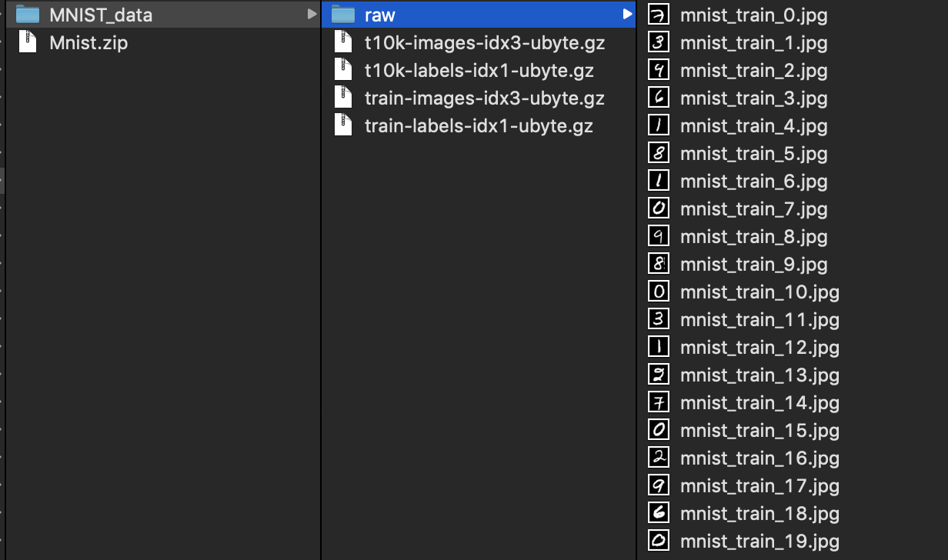Expand the MNIST_data folder chevron
The image size is (948, 560).
pos(311,14)
